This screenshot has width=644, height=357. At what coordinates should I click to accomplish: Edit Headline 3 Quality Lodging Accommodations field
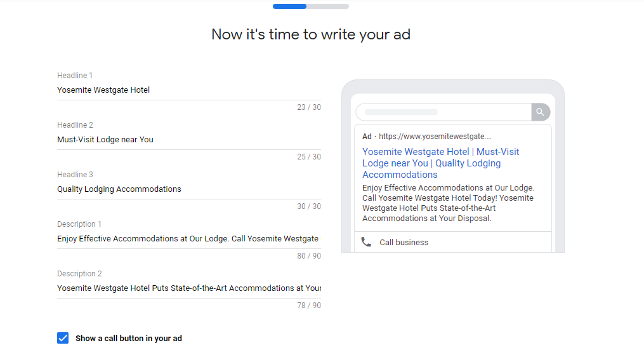pyautogui.click(x=189, y=189)
